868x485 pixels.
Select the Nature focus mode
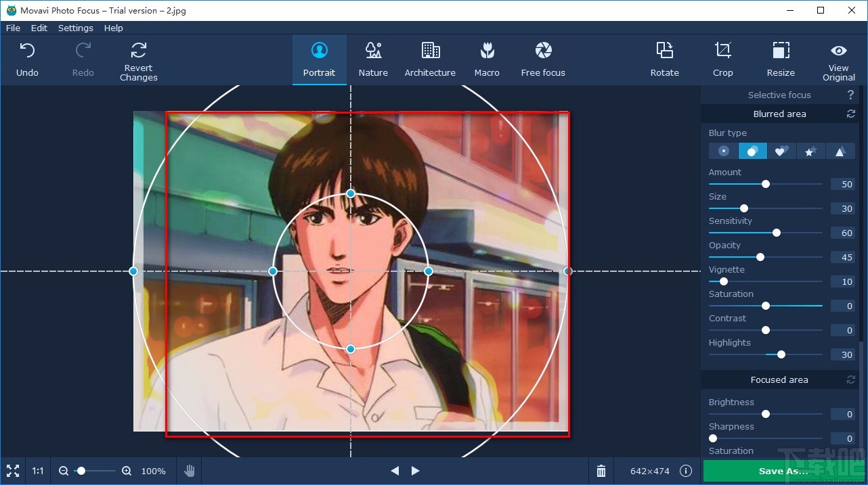pos(373,60)
